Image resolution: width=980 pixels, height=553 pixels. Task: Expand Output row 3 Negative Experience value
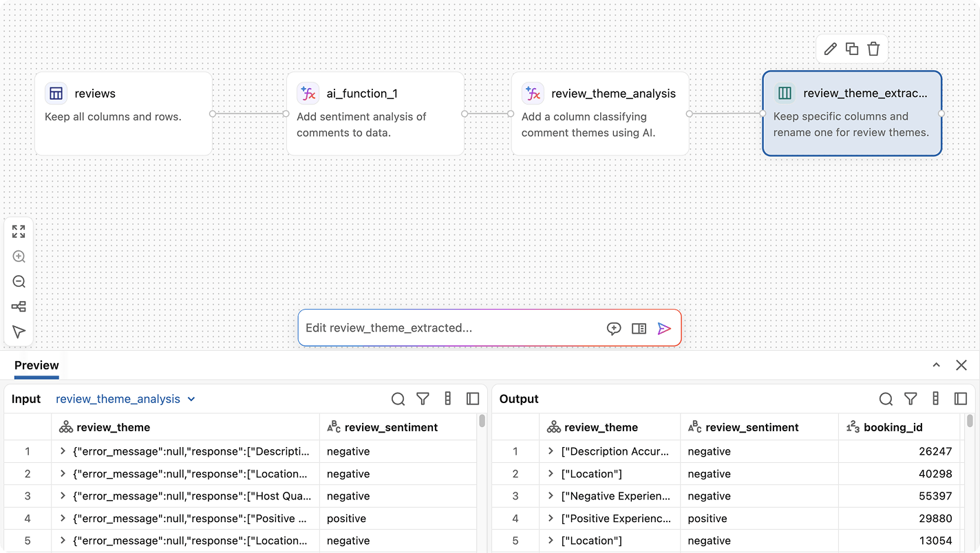[551, 496]
